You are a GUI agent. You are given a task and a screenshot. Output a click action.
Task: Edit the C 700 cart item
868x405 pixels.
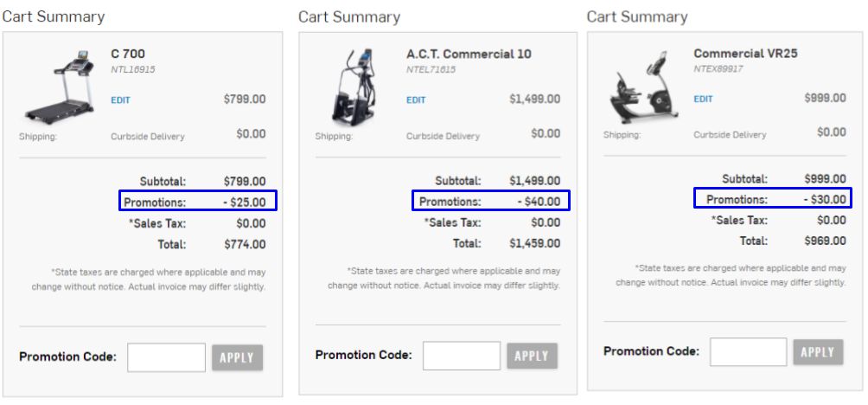pyautogui.click(x=121, y=100)
